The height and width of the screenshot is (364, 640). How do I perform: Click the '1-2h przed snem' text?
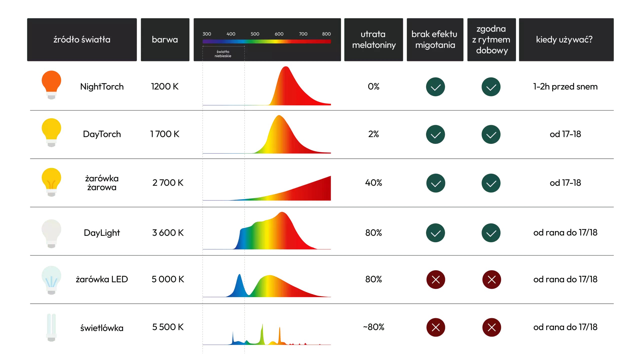(565, 86)
